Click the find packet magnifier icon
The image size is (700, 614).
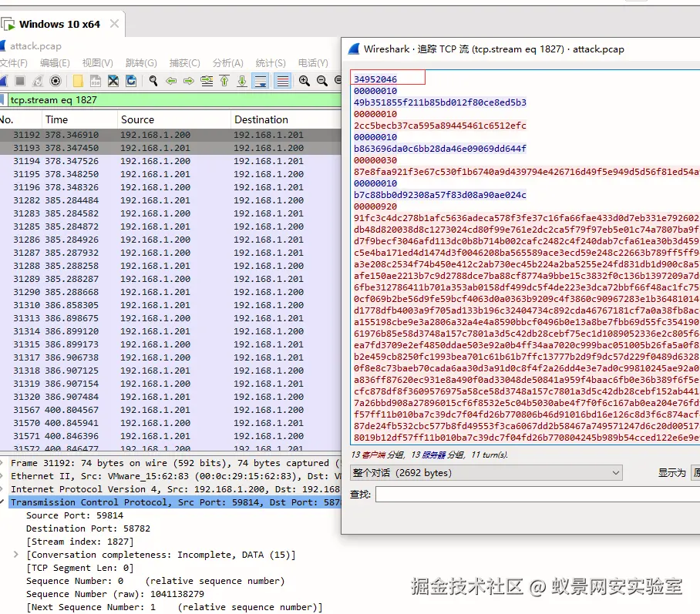[153, 81]
